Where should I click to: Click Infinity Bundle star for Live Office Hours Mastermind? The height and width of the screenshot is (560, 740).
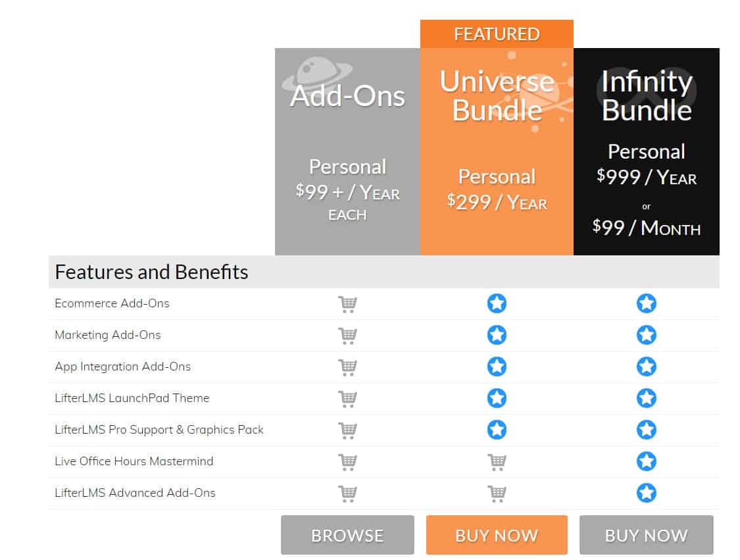tap(647, 462)
